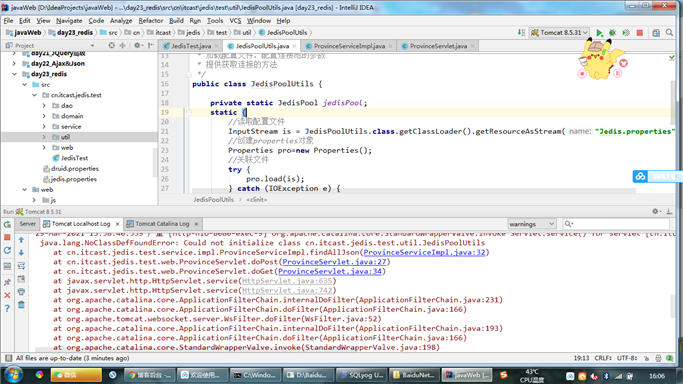683x384 pixels.
Task: Open HttpServlet.java:742 stack trace link
Action: click(x=287, y=290)
